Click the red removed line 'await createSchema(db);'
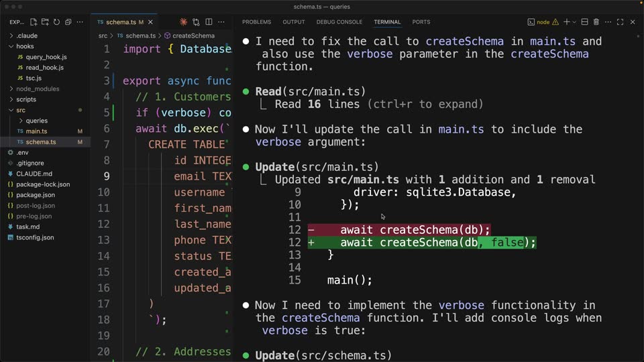Image resolution: width=644 pixels, height=362 pixels. click(x=398, y=230)
